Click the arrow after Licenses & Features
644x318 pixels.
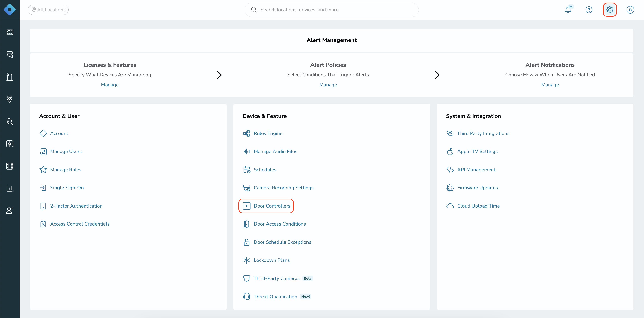point(219,75)
